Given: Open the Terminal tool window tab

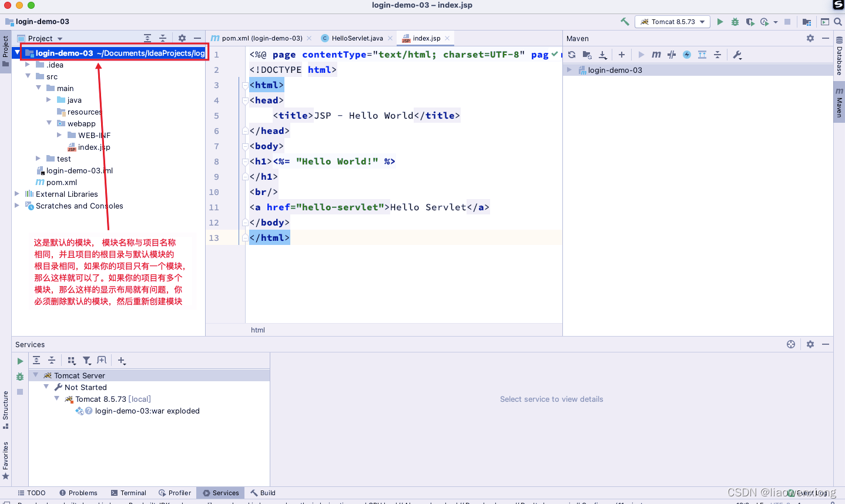Looking at the screenshot, I should click(x=129, y=493).
